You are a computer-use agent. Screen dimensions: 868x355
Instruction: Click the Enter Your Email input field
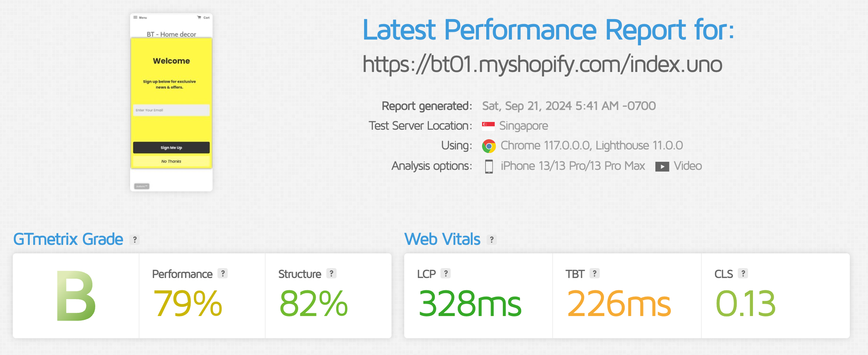pyautogui.click(x=171, y=110)
